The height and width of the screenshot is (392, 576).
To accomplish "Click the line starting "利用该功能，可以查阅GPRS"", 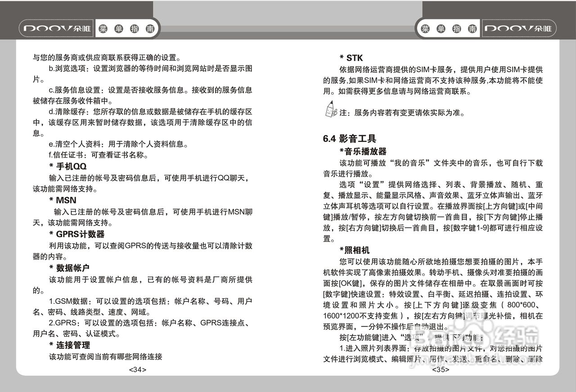I will 150,246.
